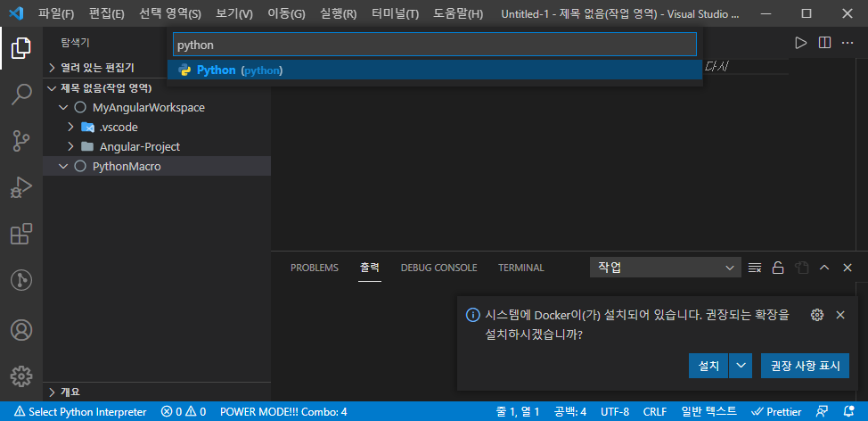The width and height of the screenshot is (868, 421).
Task: Open the install options dropdown arrow next to 설치
Action: click(741, 366)
